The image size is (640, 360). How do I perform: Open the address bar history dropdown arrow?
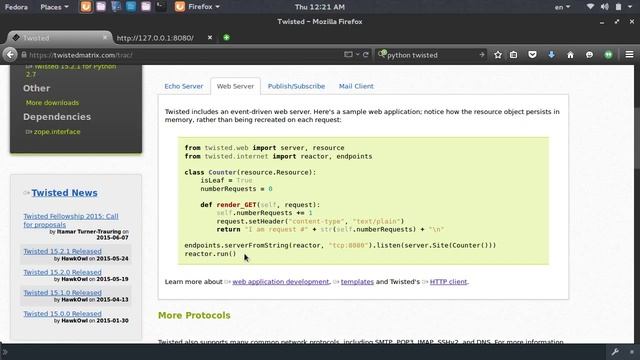click(358, 54)
